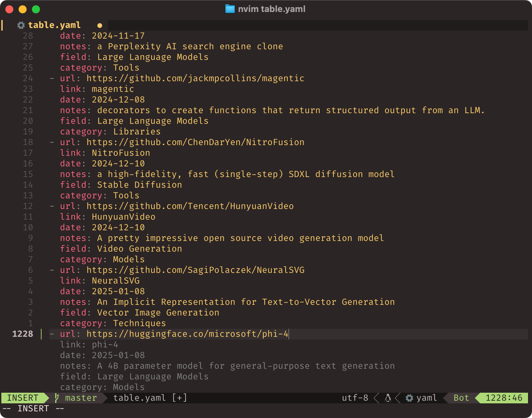
Task: Click 'nvim table.yaml' window title
Action: point(272,9)
